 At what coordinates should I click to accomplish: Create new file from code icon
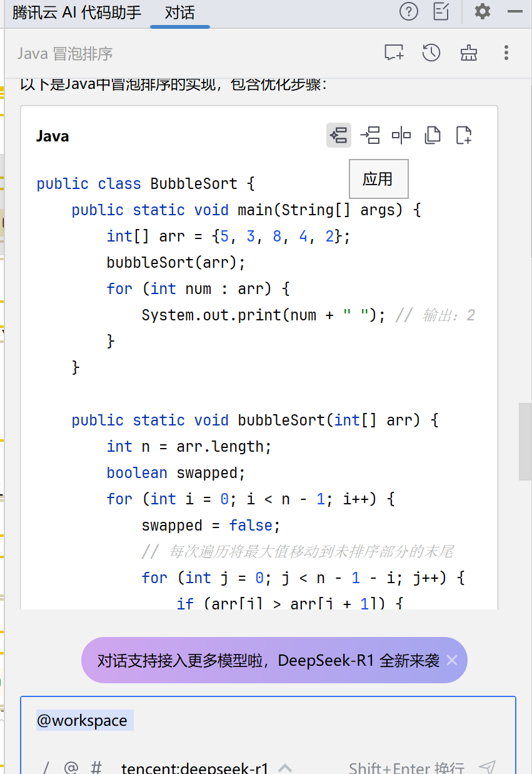[464, 135]
